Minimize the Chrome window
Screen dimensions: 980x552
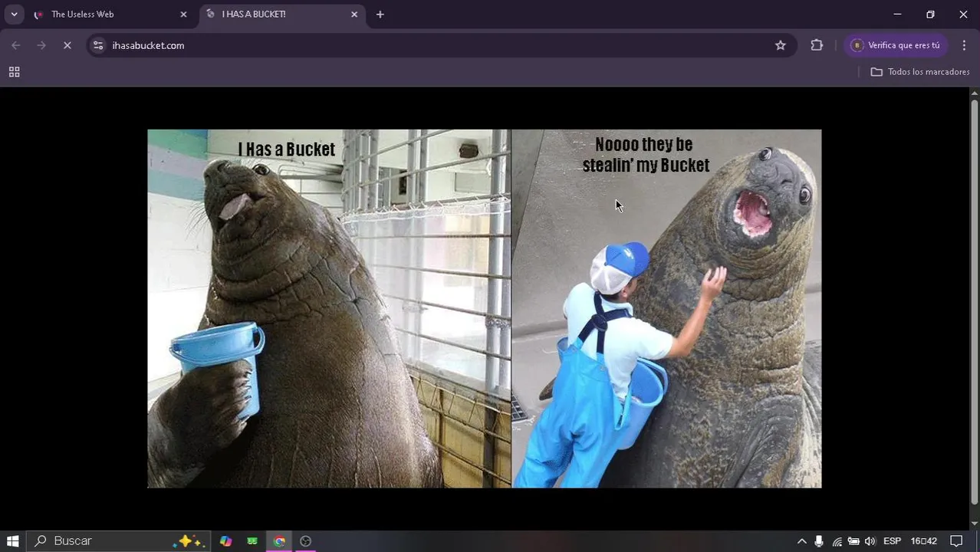click(897, 14)
